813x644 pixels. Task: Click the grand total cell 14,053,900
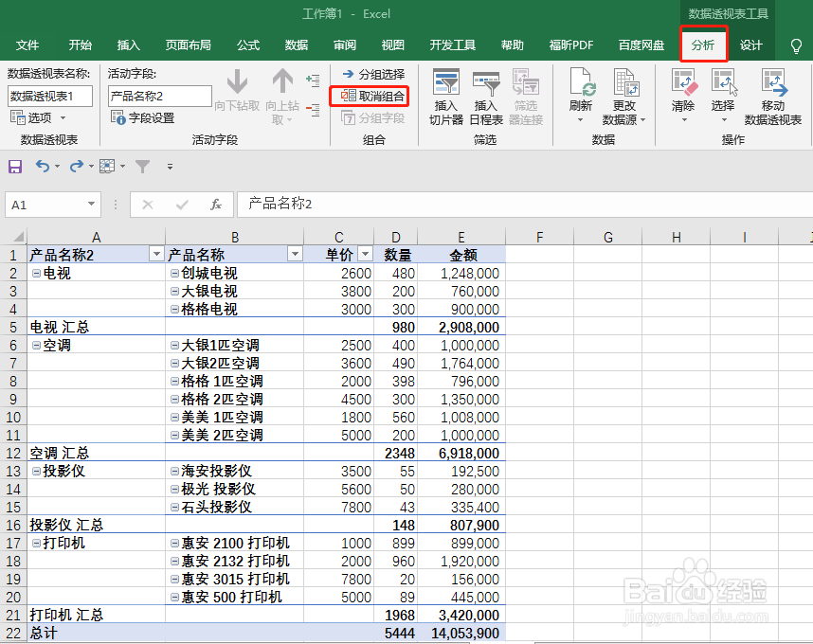(461, 634)
